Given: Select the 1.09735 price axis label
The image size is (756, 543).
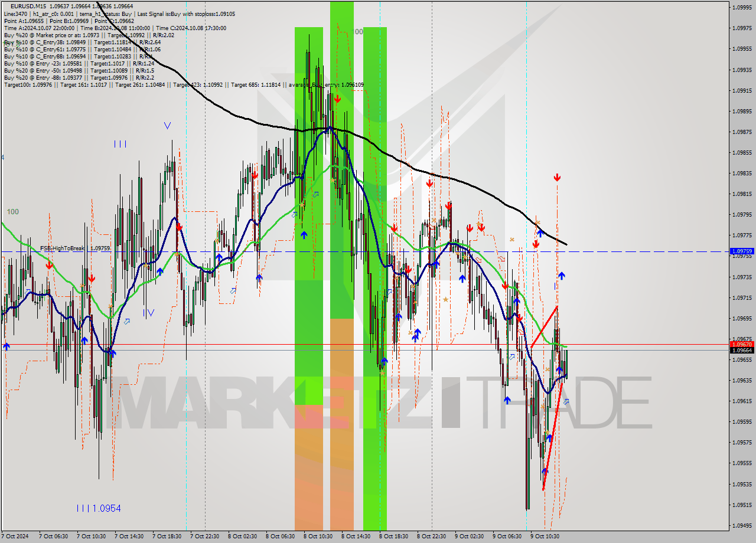Looking at the screenshot, I should pyautogui.click(x=742, y=277).
